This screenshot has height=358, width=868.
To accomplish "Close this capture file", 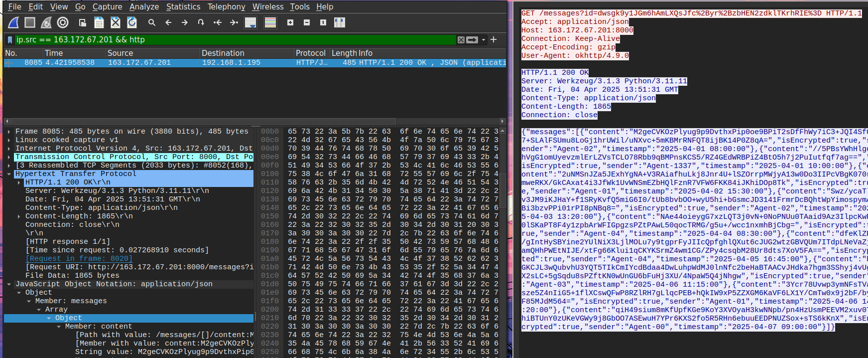I will 116,22.
